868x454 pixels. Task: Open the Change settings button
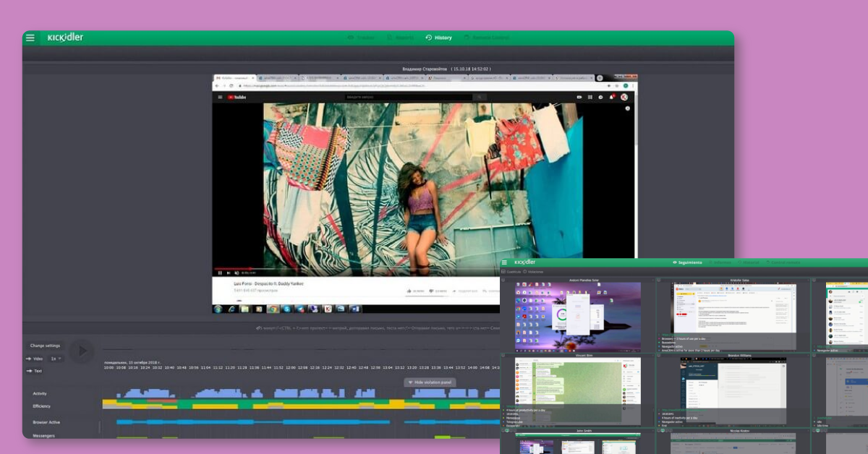45,346
